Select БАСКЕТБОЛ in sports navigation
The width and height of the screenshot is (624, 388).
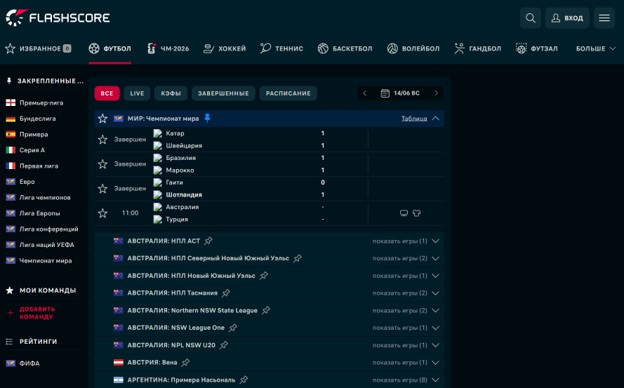click(345, 49)
